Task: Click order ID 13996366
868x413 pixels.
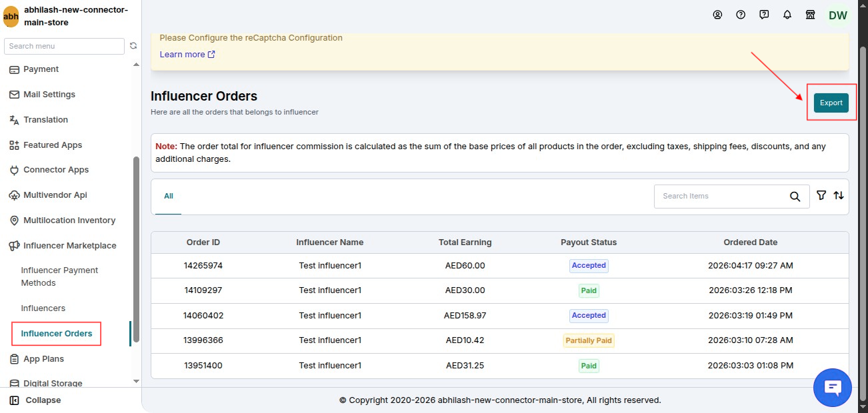Action: click(203, 340)
